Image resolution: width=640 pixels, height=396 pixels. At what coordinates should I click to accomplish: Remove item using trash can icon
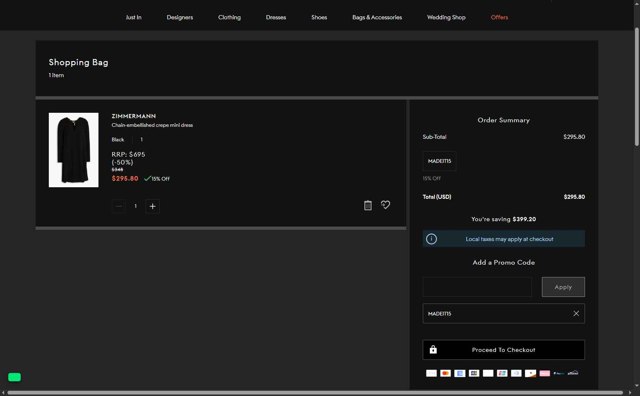pyautogui.click(x=368, y=205)
